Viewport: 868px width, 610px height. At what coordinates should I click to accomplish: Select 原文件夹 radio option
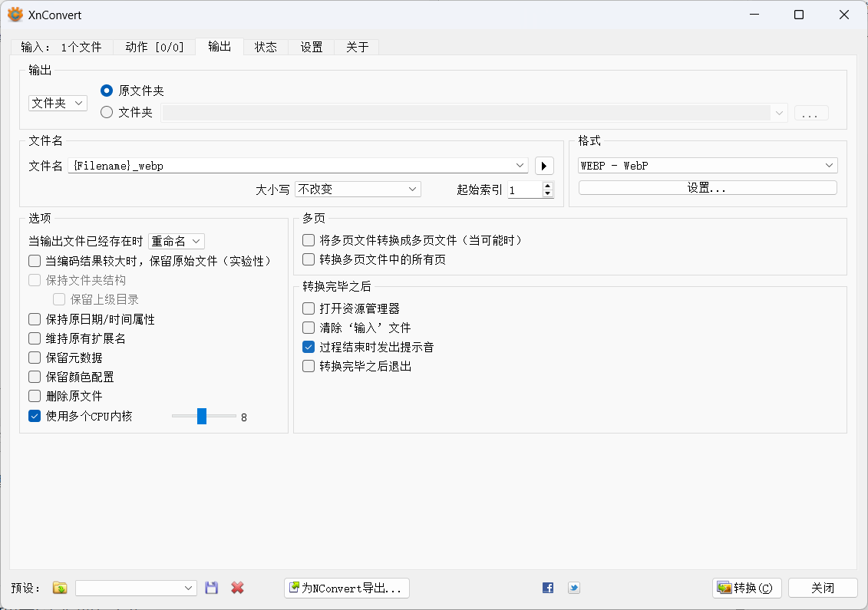click(107, 91)
